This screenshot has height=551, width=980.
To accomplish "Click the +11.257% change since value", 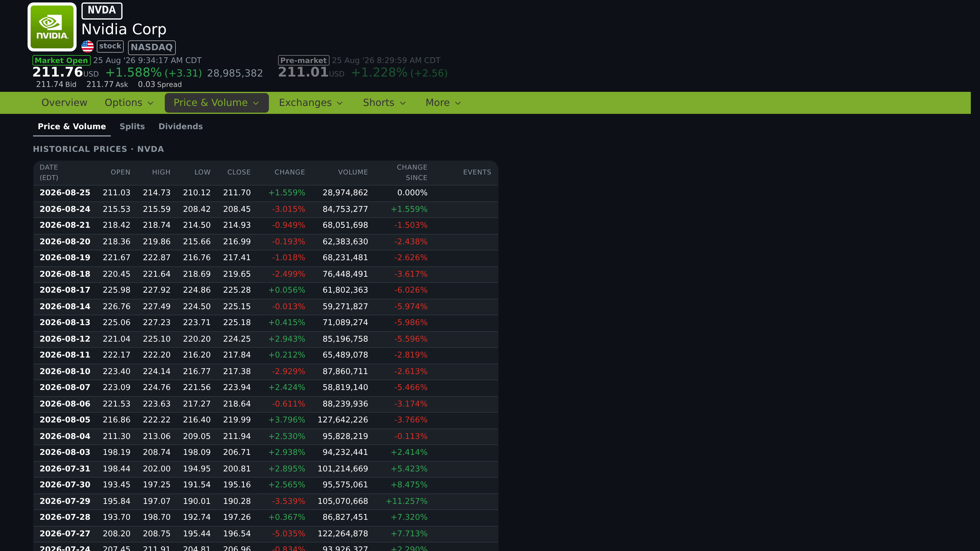I will [x=407, y=501].
